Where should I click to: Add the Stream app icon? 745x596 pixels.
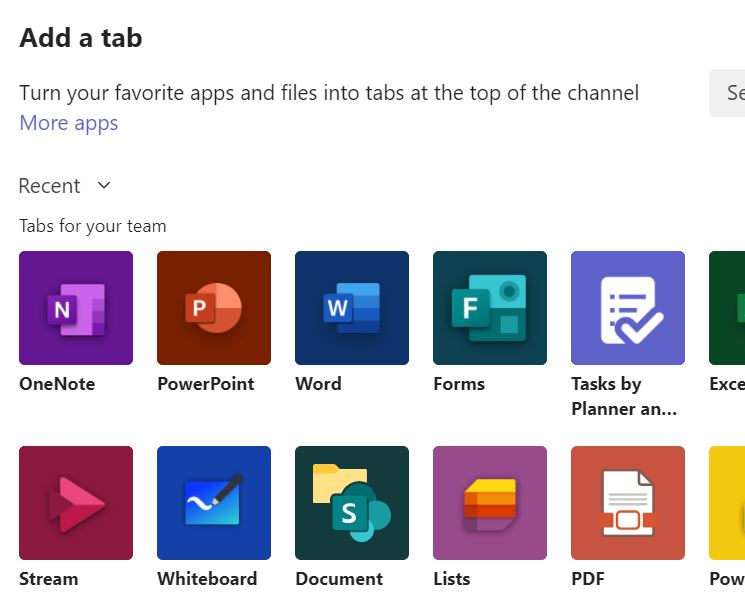pos(76,503)
